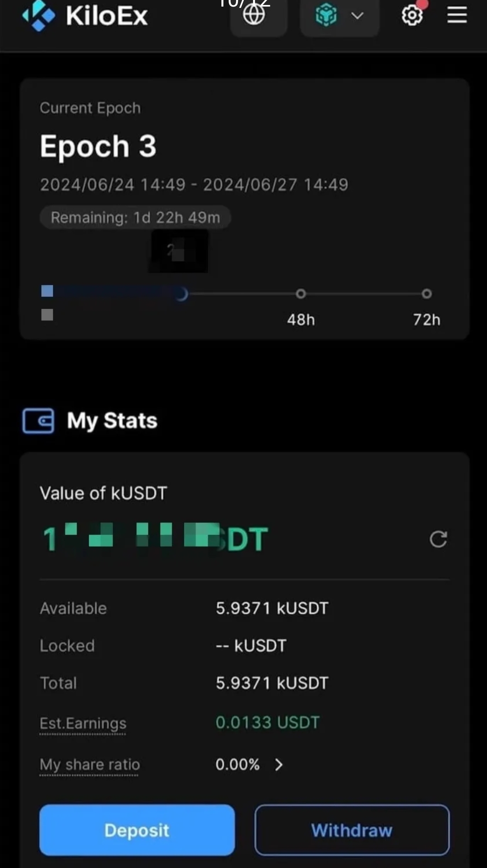This screenshot has height=868, width=487.
Task: Expand the network dropdown chevron
Action: point(357,16)
